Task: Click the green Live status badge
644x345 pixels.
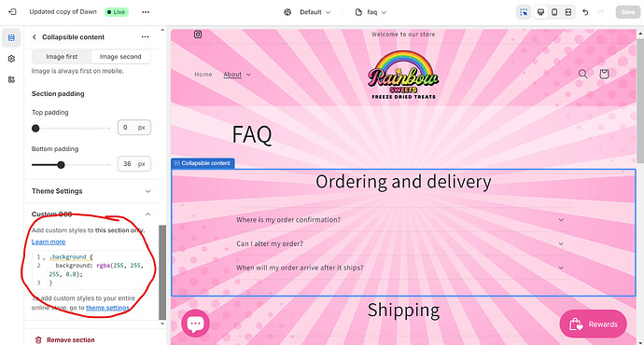Action: (x=117, y=12)
